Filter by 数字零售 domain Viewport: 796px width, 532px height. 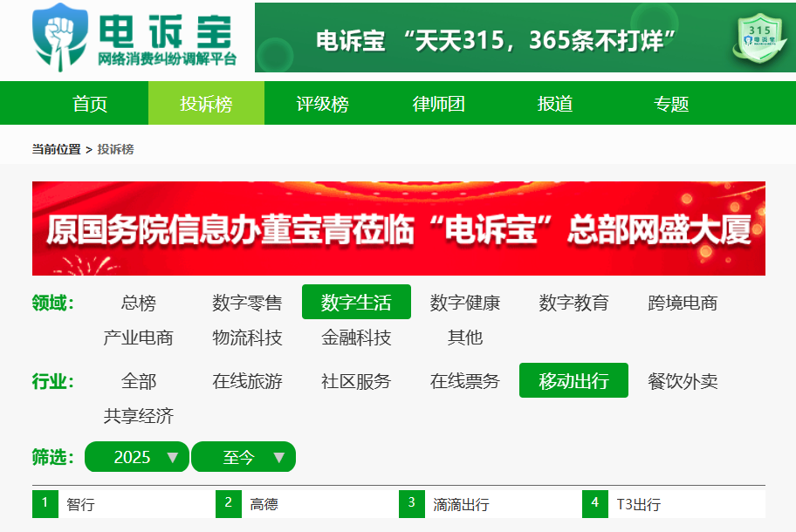tap(247, 303)
